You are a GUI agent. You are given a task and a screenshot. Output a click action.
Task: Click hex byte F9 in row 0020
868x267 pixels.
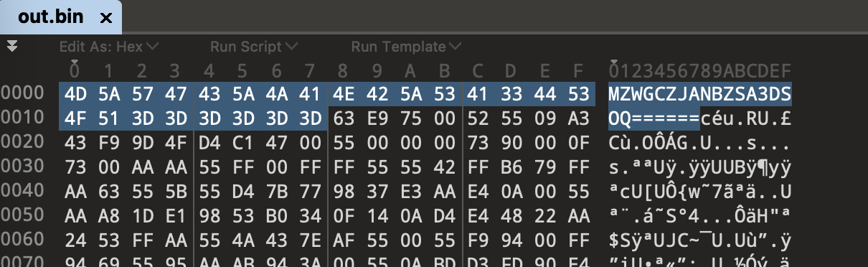(108, 143)
